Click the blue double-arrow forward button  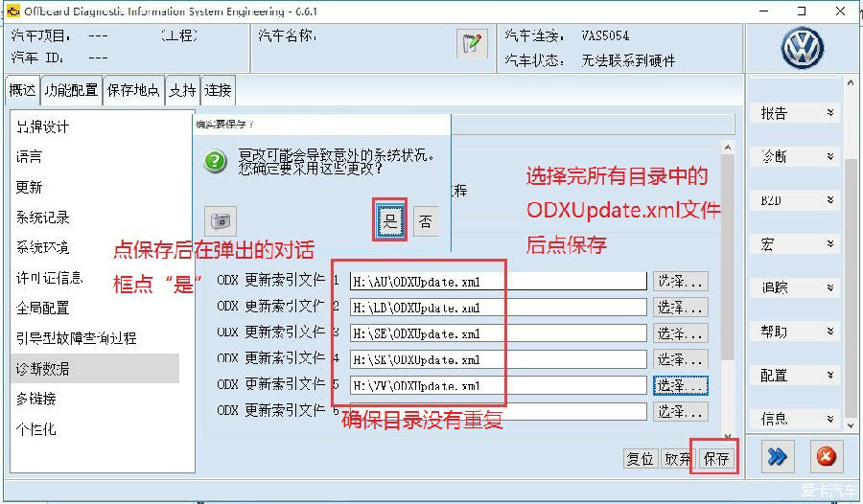(778, 456)
